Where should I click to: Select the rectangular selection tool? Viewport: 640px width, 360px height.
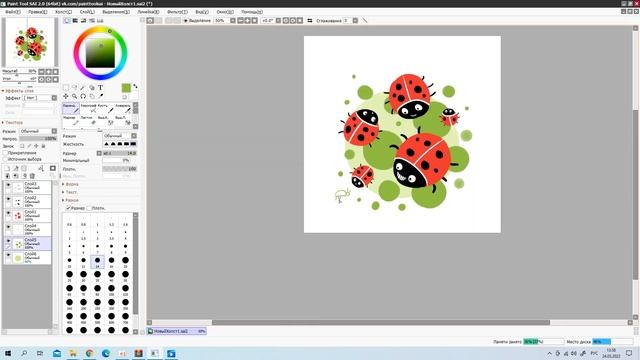66,87
